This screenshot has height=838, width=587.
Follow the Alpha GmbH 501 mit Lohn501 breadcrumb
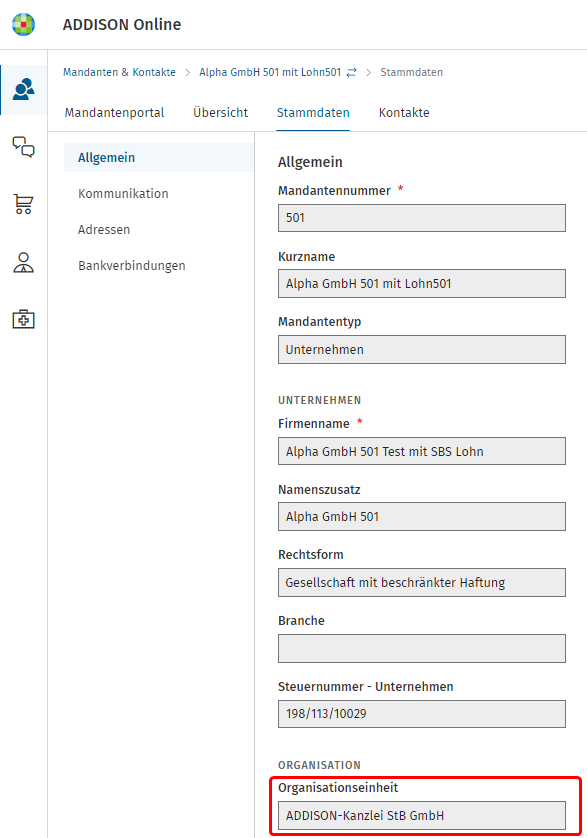270,72
